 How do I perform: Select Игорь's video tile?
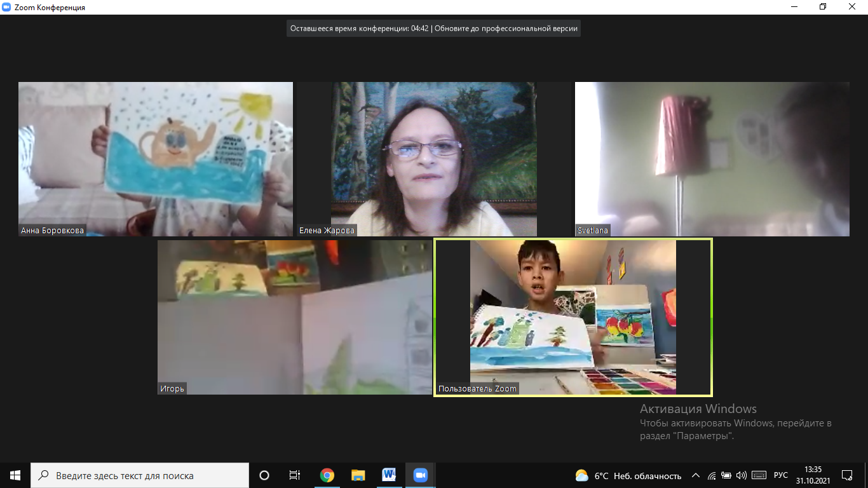[295, 317]
